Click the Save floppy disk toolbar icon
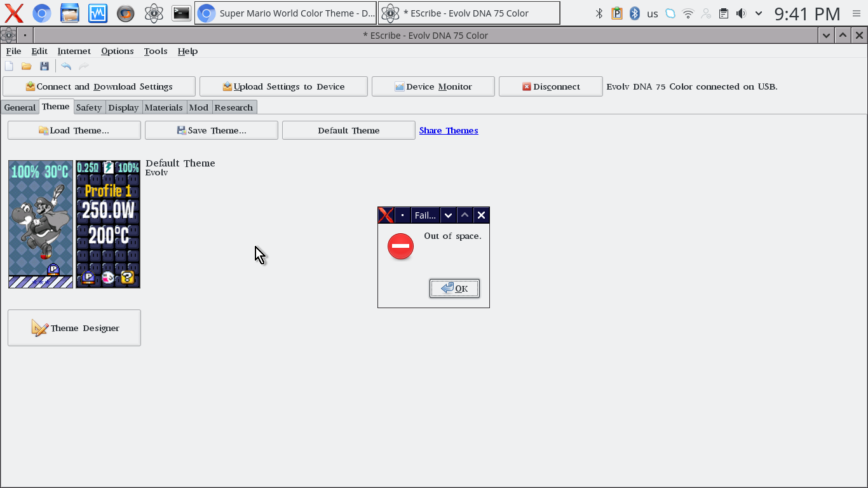Image resolution: width=868 pixels, height=488 pixels. tap(44, 66)
